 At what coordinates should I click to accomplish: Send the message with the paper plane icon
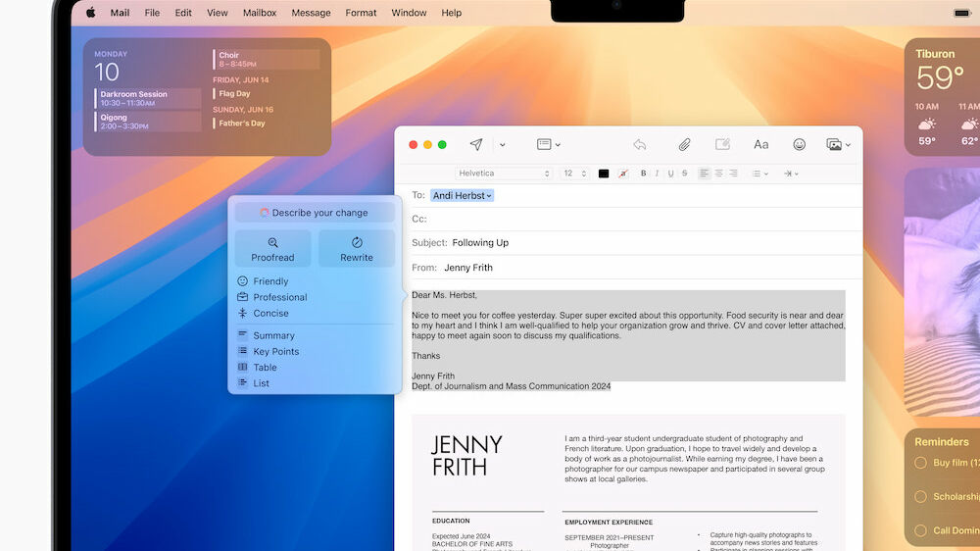coord(476,144)
